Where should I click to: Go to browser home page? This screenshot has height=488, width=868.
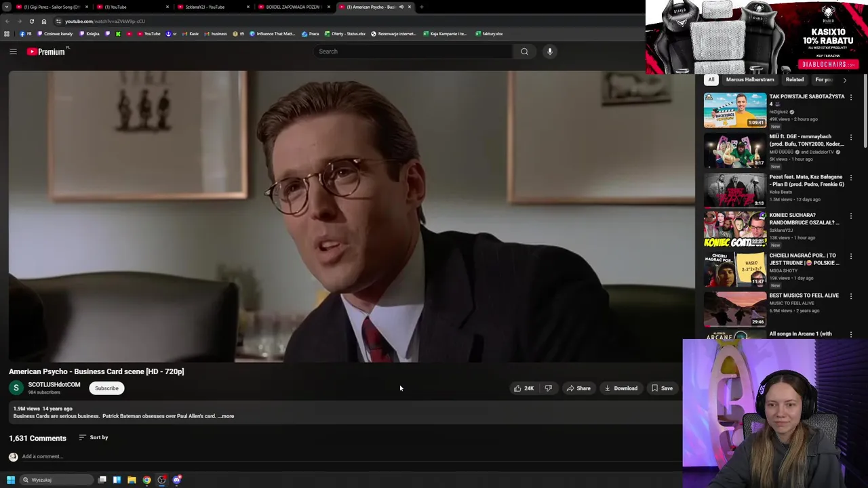coord(44,21)
